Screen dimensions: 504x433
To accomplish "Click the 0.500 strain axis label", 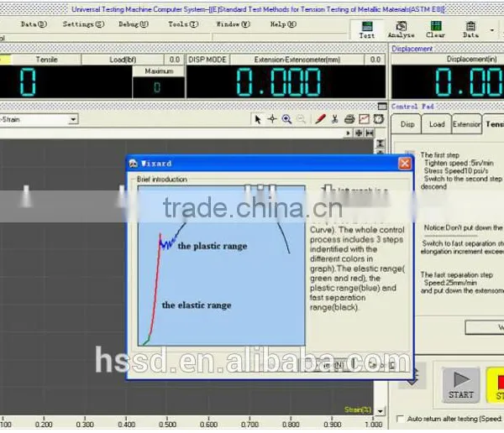I will 167,425.
